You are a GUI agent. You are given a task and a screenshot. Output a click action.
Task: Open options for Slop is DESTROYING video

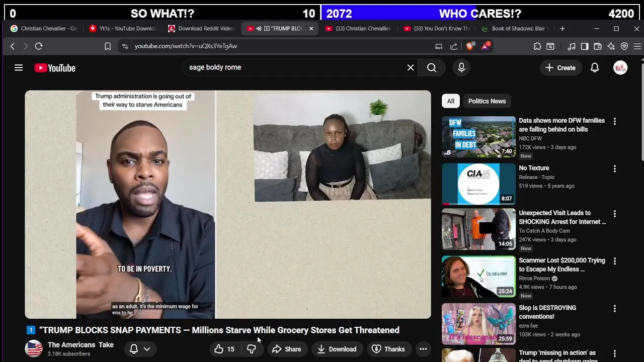coord(614,308)
